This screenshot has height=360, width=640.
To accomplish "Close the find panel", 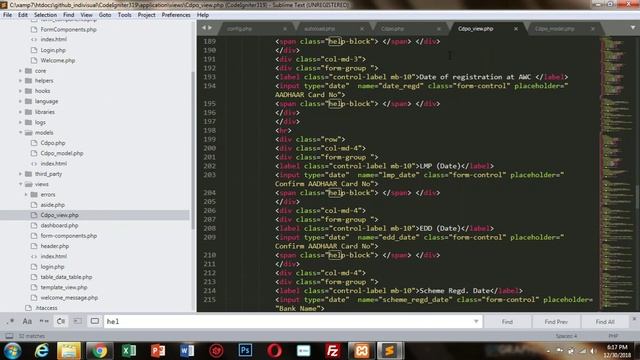I will tap(634, 319).
